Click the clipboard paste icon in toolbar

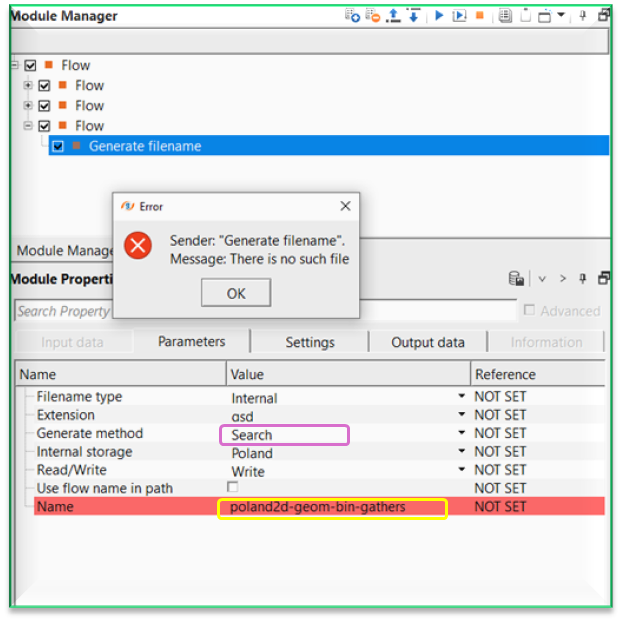click(x=526, y=15)
